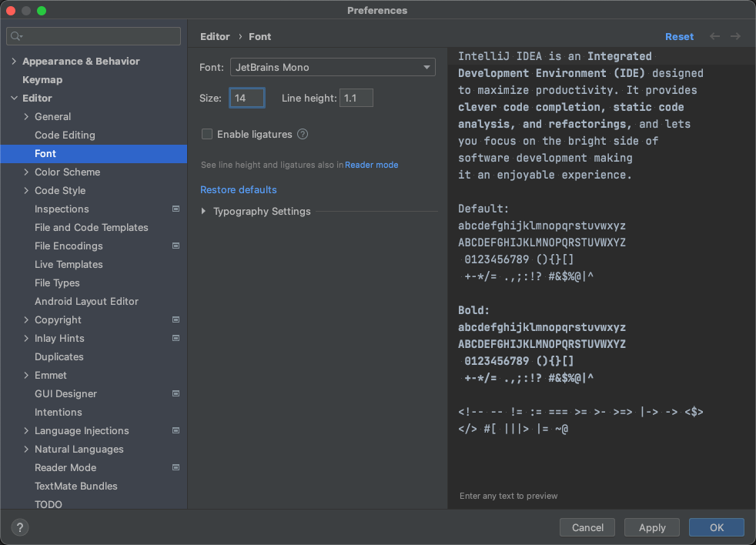Open the Reader mode link
Screen dimensions: 756x545
point(371,165)
